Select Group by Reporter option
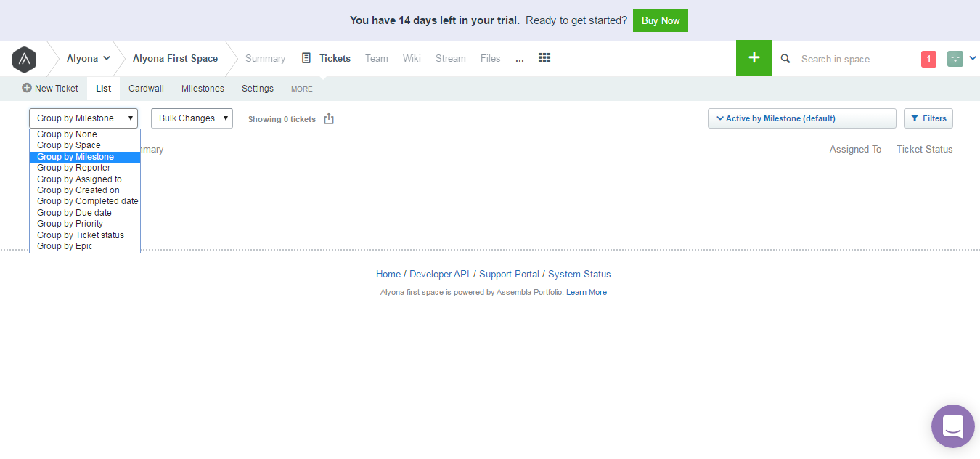Image resolution: width=980 pixels, height=459 pixels. coord(85,168)
